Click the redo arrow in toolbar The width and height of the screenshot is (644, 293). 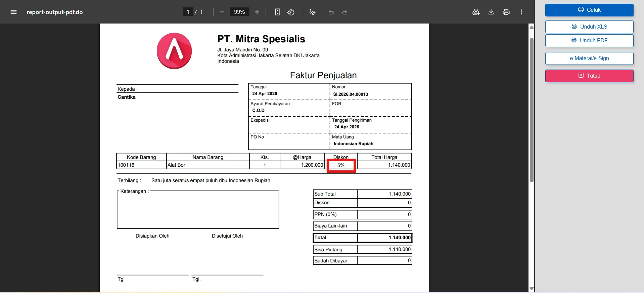344,12
